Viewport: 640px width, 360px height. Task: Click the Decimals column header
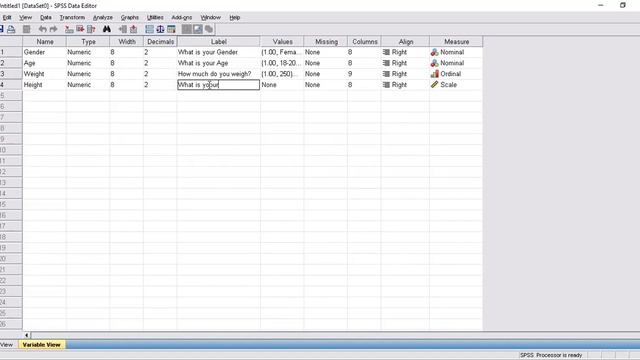point(160,42)
